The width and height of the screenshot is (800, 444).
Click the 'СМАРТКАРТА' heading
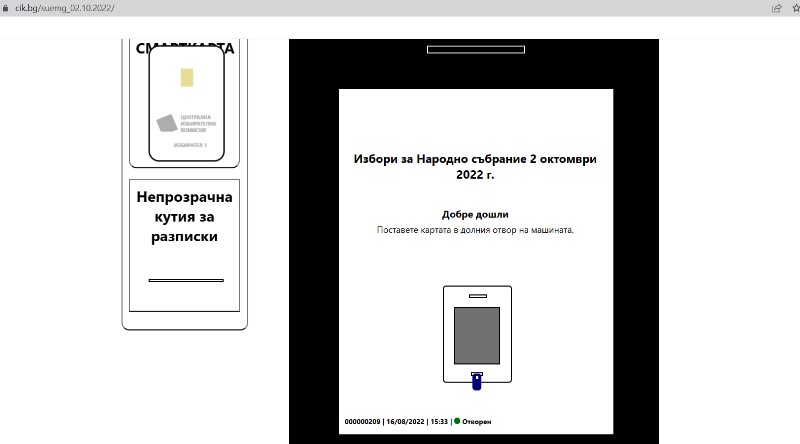click(185, 48)
